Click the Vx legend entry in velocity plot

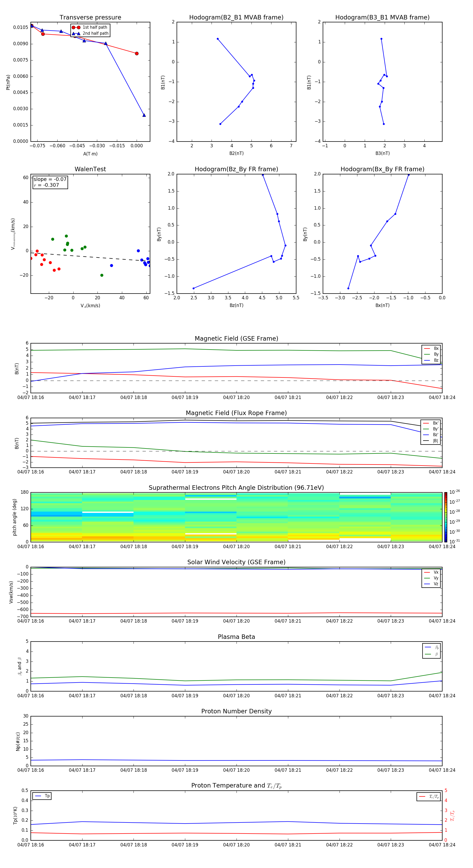coord(431,572)
